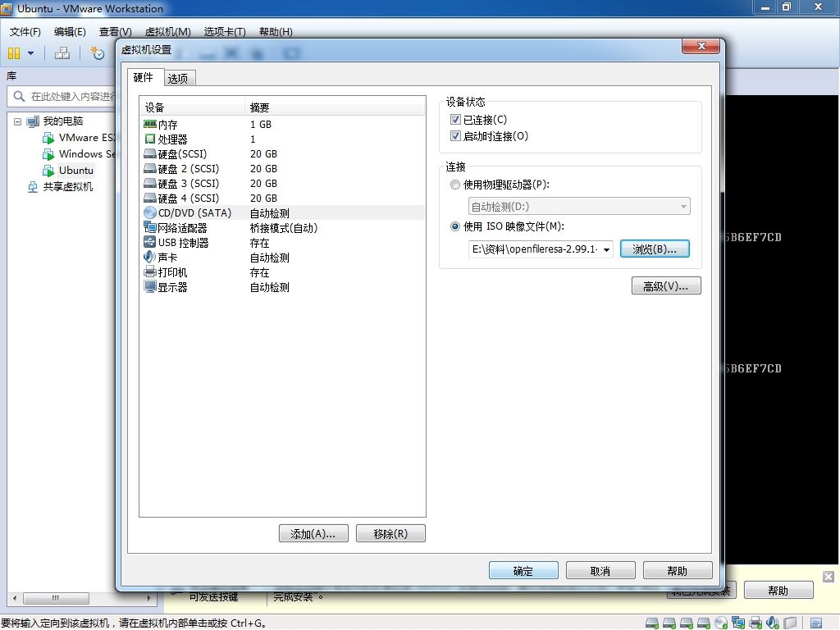
Task: Select the 我的电脑 computer icon
Action: click(33, 121)
